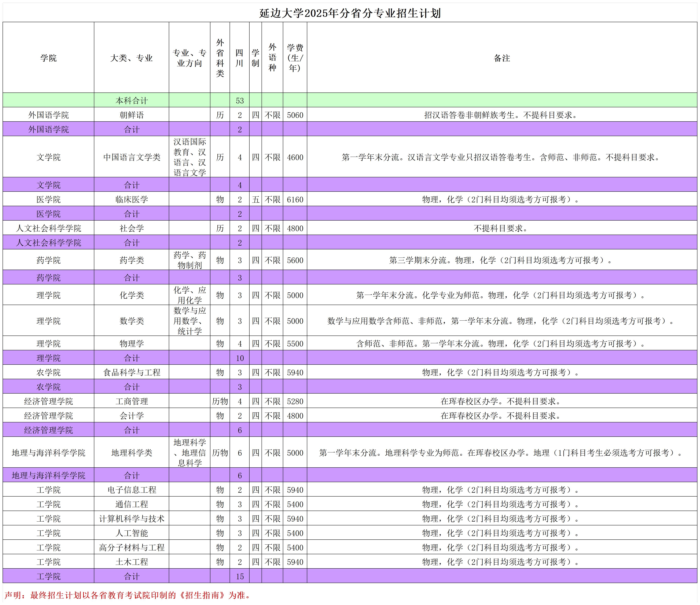Click the note 第三学期末分流 in 药学类 row
The height and width of the screenshot is (605, 700).
(502, 260)
